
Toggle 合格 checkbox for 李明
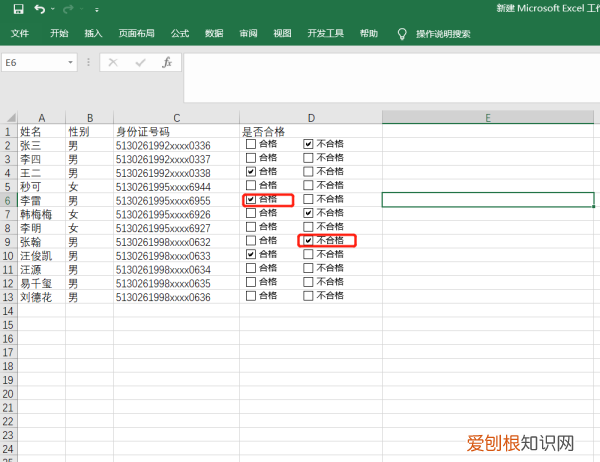(251, 227)
